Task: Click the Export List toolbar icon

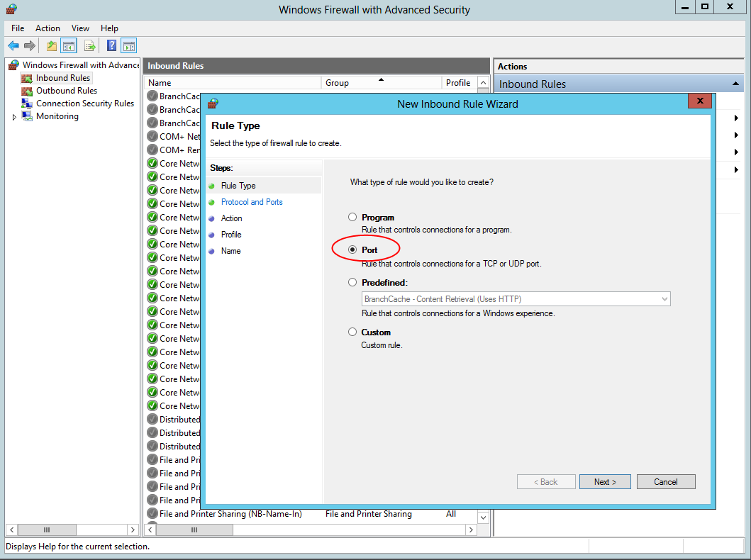Action: click(90, 46)
